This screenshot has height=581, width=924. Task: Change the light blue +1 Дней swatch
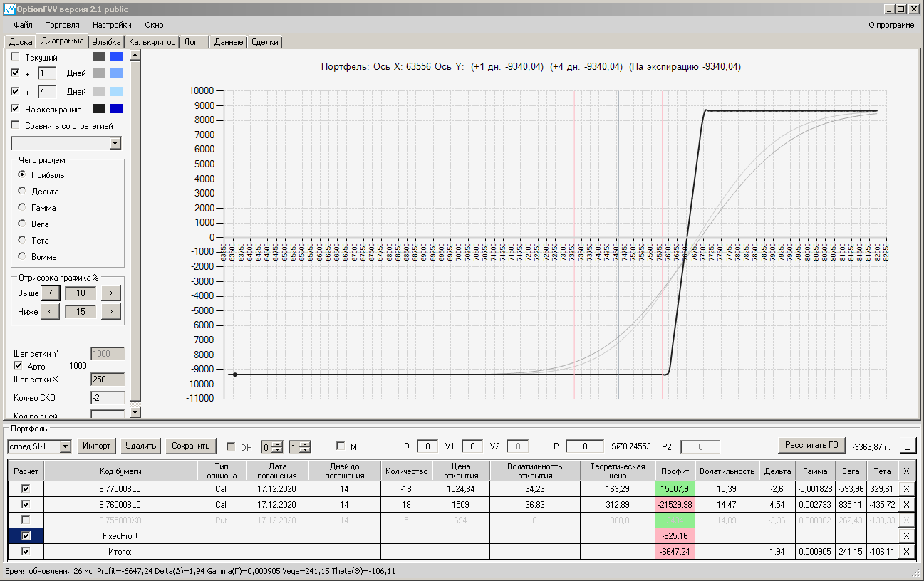(x=116, y=73)
